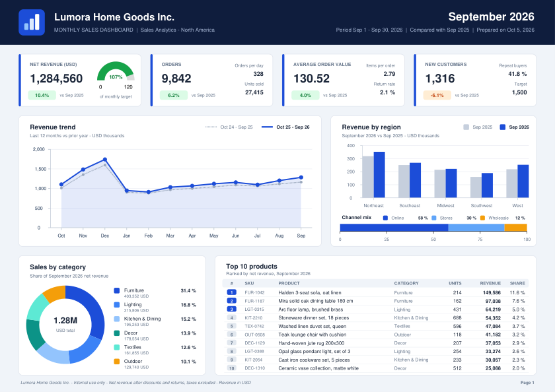
Task: Click Teak lounge chair with cushion
Action: 312,335
